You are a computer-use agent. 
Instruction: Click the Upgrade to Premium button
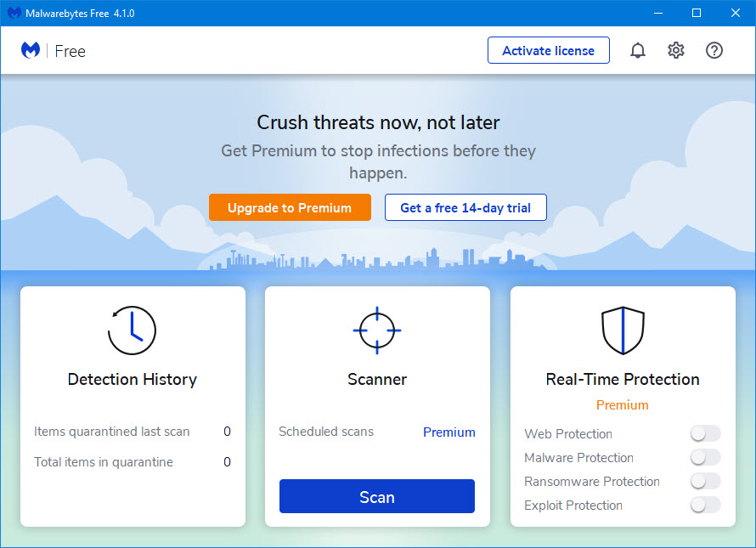click(x=290, y=207)
